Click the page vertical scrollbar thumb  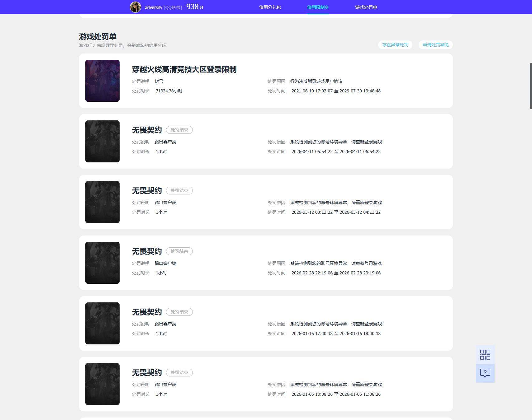[x=531, y=86]
